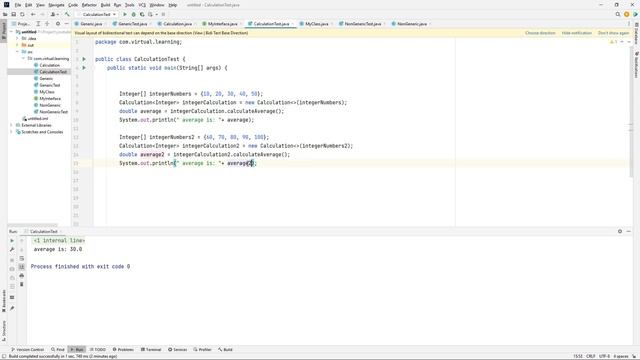Open the TODO tool window
Viewport: 640px width, 360px height.
tap(98, 349)
